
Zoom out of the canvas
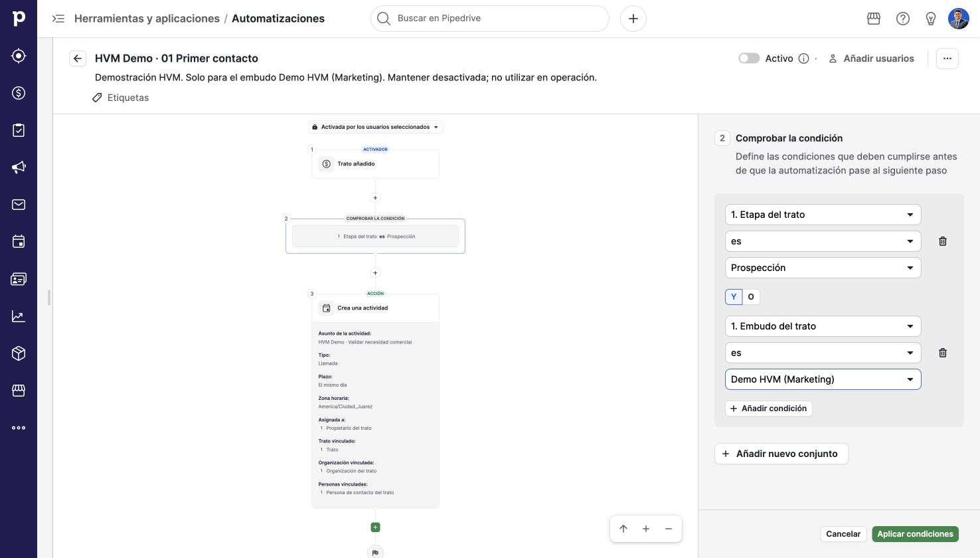point(669,529)
